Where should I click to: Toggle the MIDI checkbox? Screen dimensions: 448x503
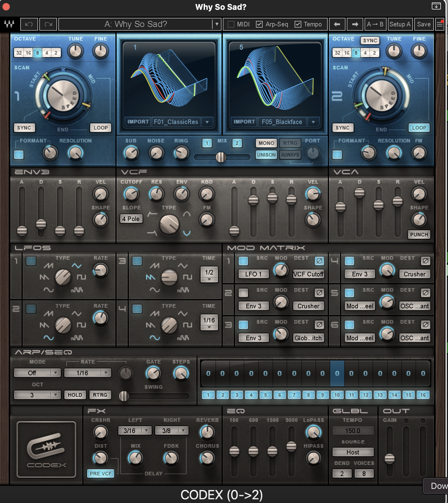[x=231, y=24]
